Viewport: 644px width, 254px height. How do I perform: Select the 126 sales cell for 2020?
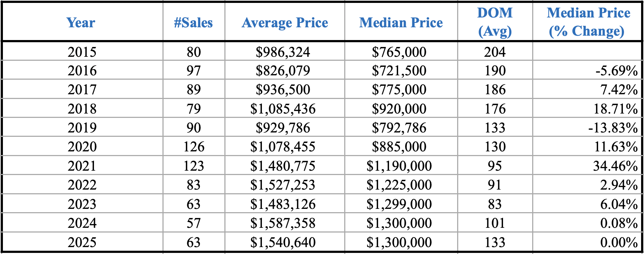coord(194,147)
